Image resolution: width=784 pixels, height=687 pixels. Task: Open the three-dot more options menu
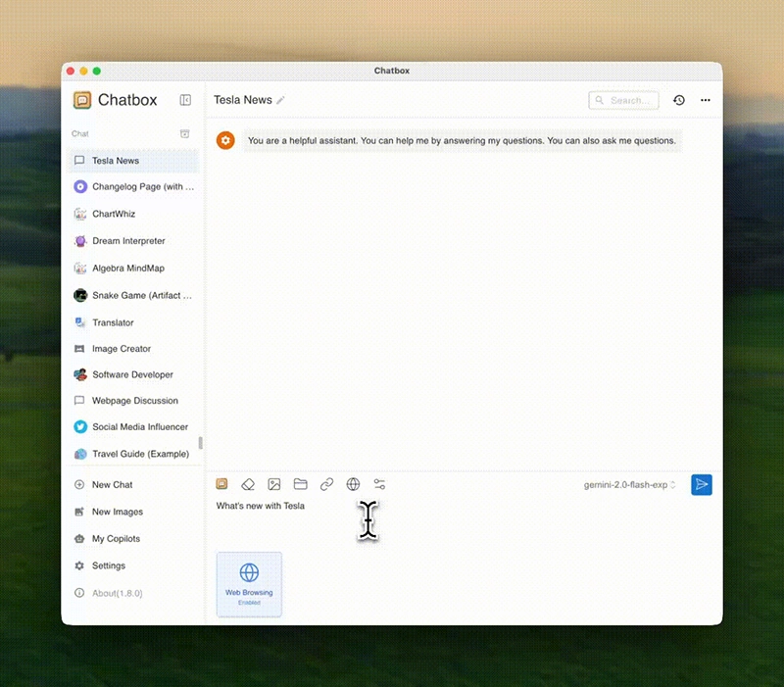pos(705,100)
